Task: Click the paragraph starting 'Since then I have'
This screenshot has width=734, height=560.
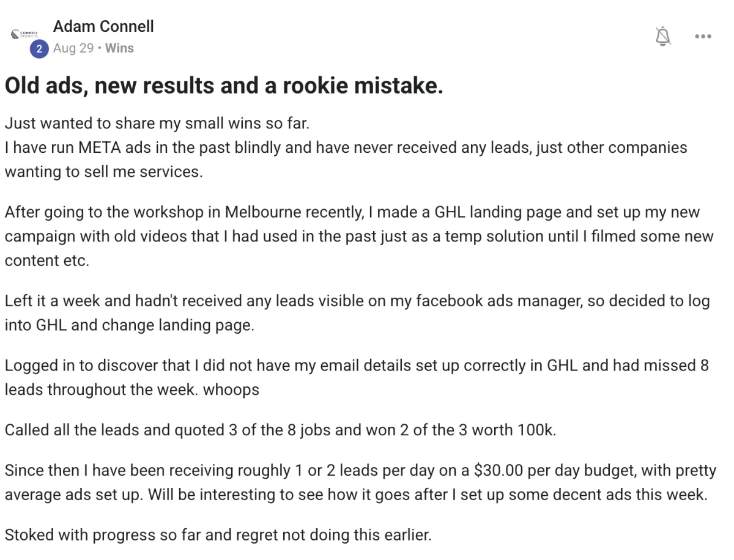Action: 360,482
